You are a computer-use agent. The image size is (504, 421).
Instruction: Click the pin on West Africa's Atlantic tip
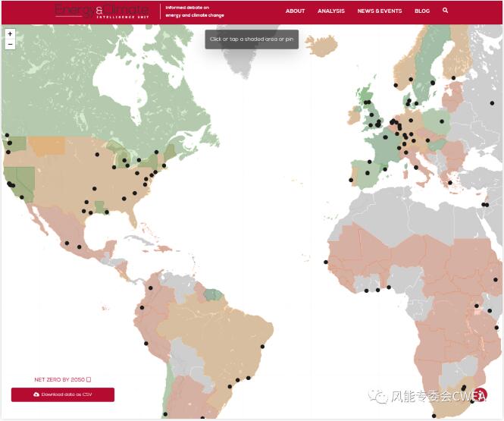(x=326, y=262)
